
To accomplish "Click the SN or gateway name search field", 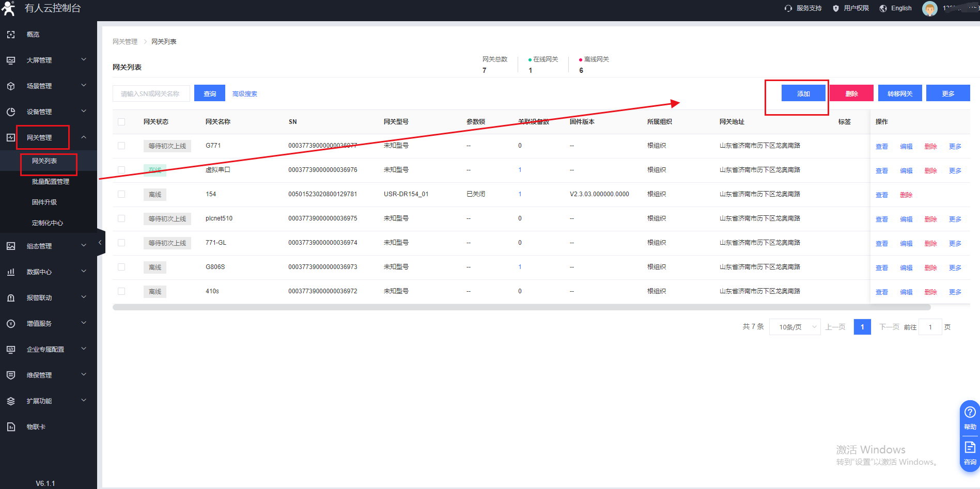I will [x=151, y=93].
